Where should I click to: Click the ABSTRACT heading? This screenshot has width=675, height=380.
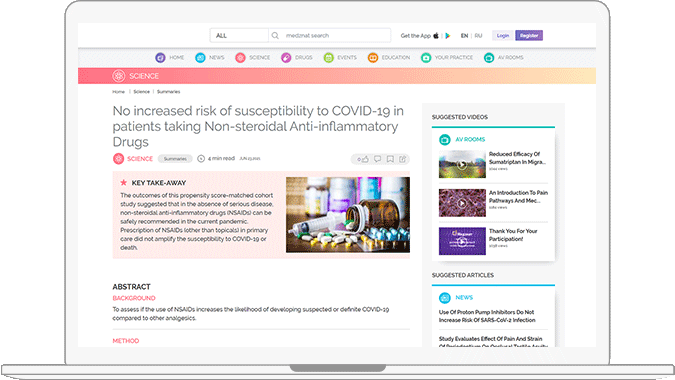[x=131, y=287]
